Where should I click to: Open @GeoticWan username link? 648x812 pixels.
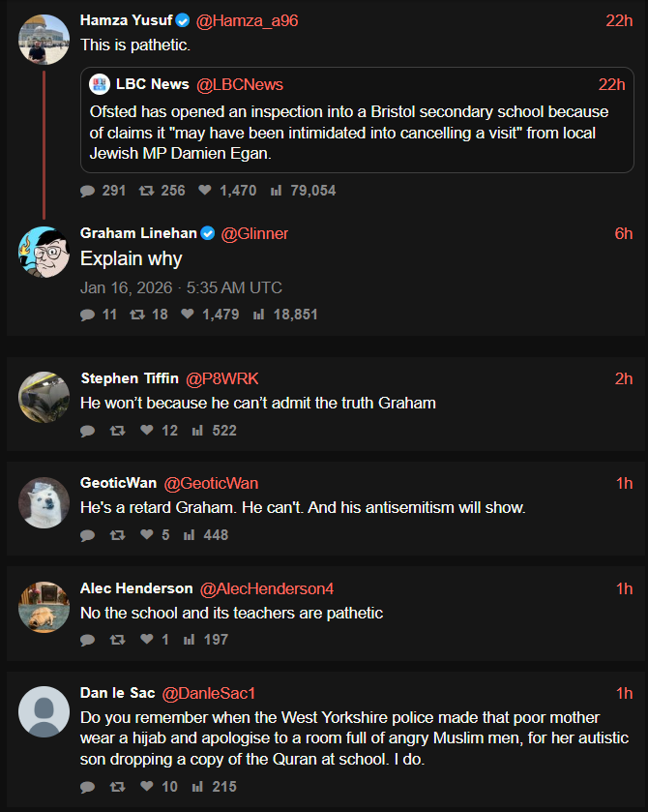[x=211, y=483]
